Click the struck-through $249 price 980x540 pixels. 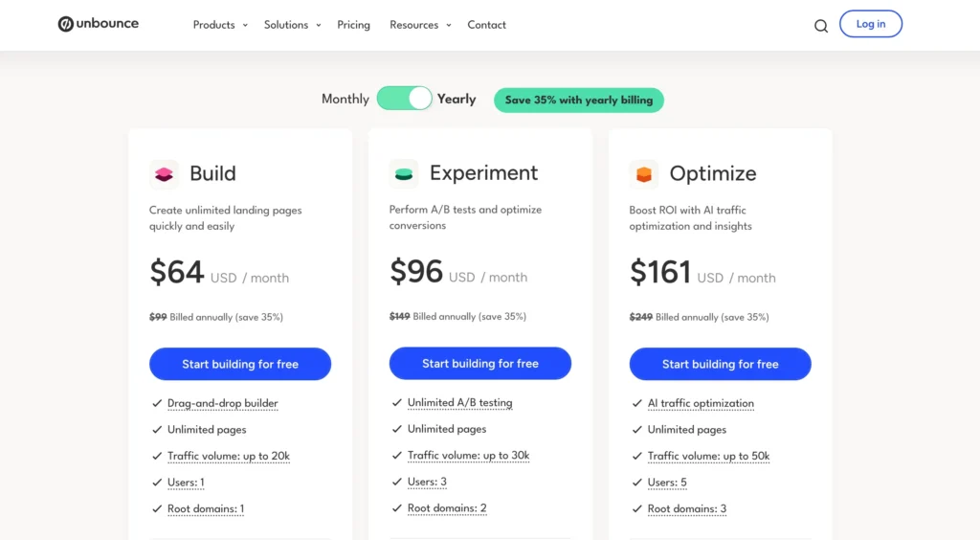[x=640, y=317]
